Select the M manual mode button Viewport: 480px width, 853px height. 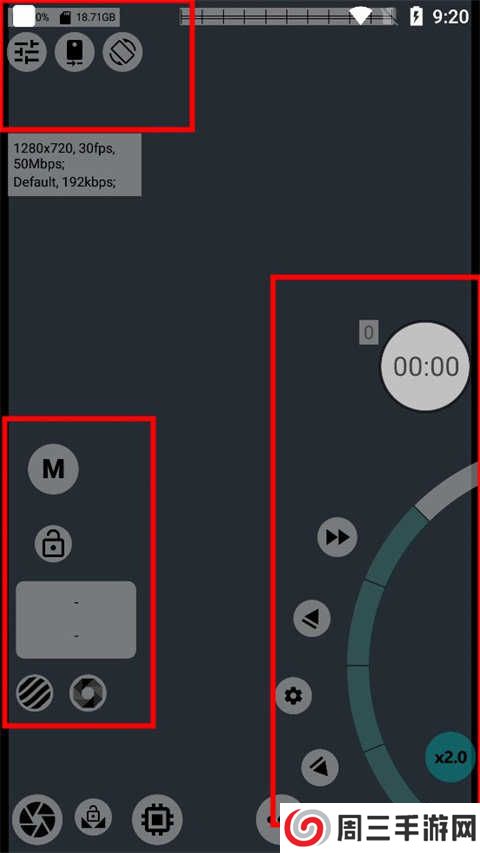point(53,468)
